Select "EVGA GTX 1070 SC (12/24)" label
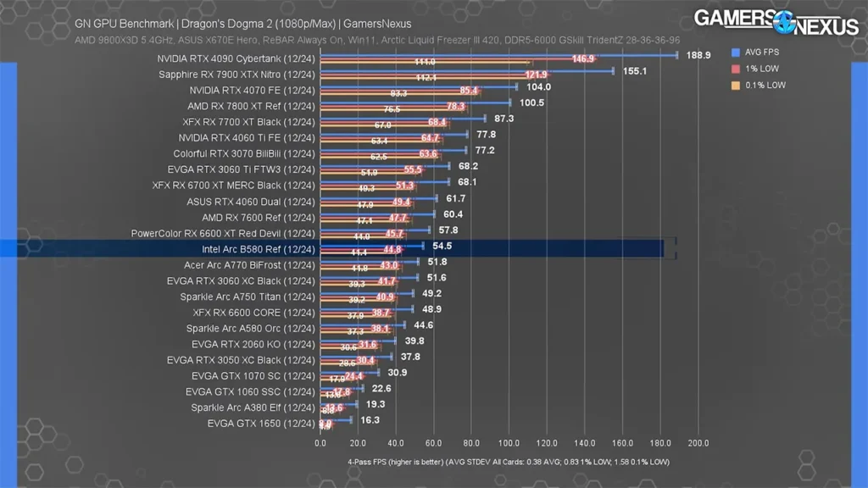 click(253, 376)
